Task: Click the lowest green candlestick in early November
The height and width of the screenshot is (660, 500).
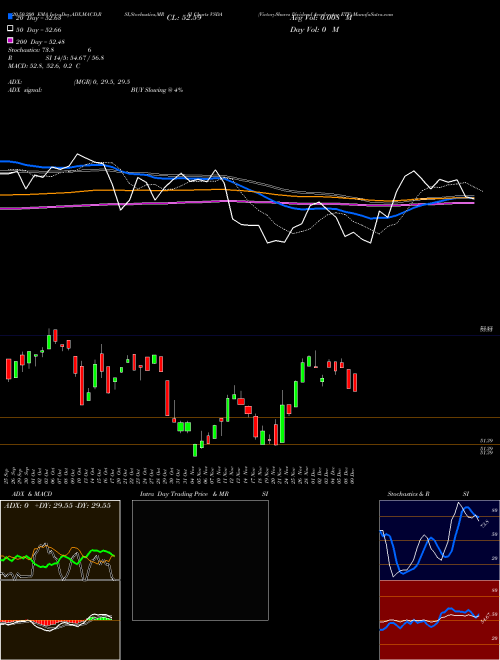Action: point(195,450)
